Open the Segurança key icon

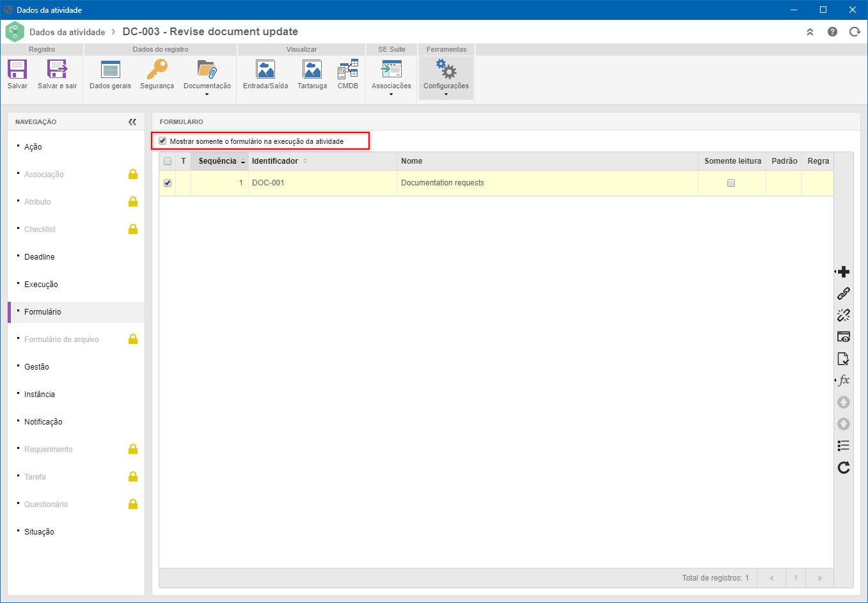[157, 69]
